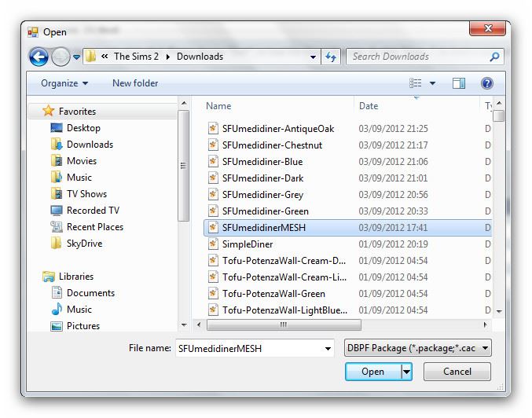Click the Pictures library icon
532x418 pixels.
pos(57,326)
